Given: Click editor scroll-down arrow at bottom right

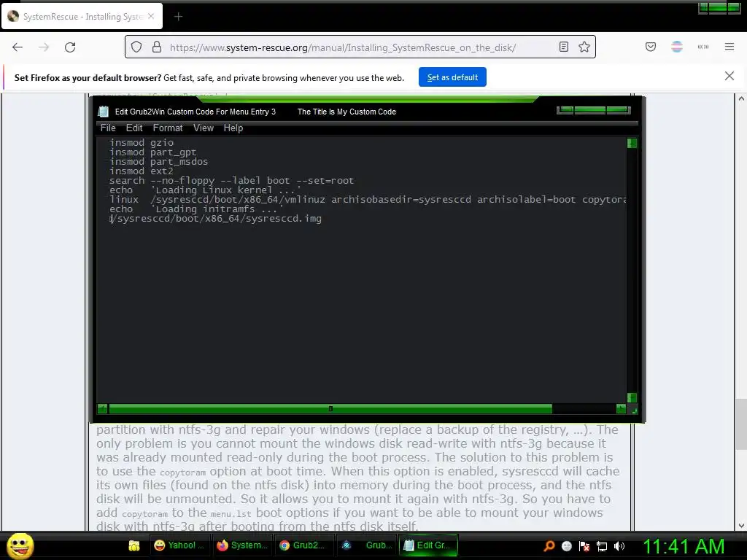Looking at the screenshot, I should click(x=632, y=397).
